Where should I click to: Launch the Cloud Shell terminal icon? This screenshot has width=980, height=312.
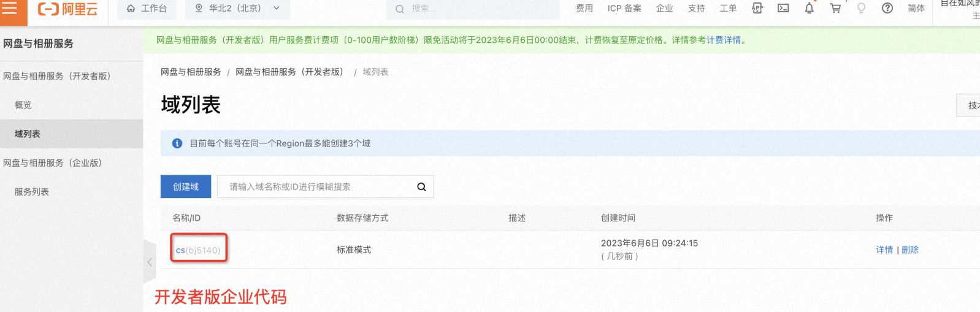[783, 8]
